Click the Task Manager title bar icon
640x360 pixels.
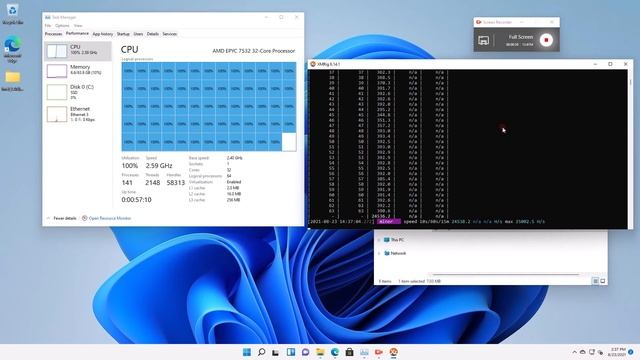point(48,17)
